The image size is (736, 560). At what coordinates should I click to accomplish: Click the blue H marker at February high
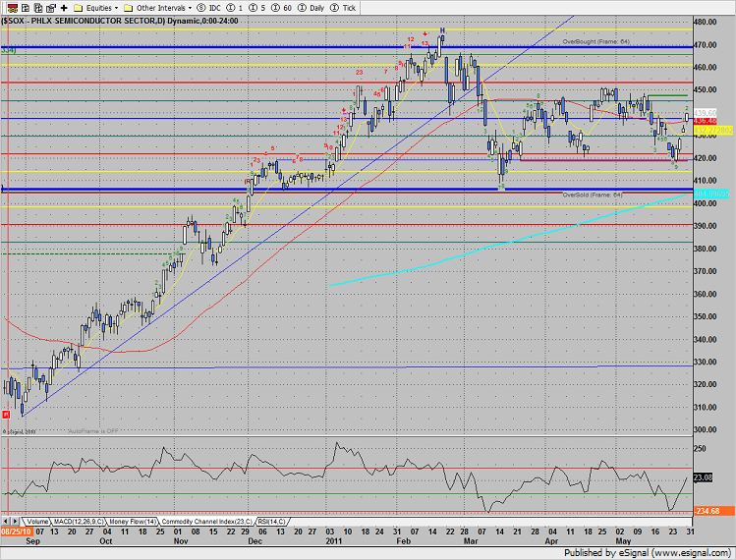pyautogui.click(x=442, y=30)
